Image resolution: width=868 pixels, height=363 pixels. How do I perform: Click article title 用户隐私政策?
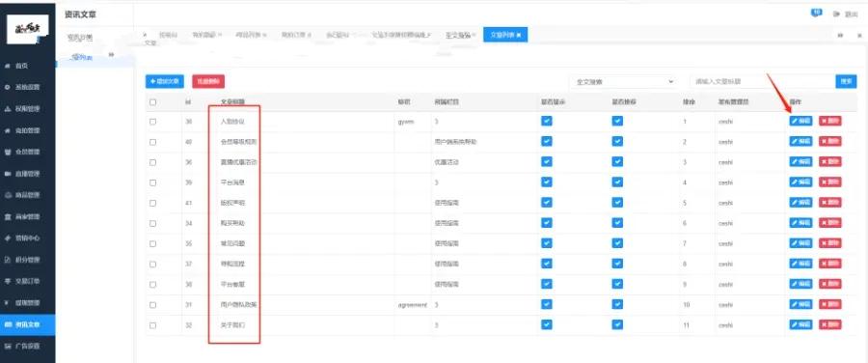tap(238, 305)
